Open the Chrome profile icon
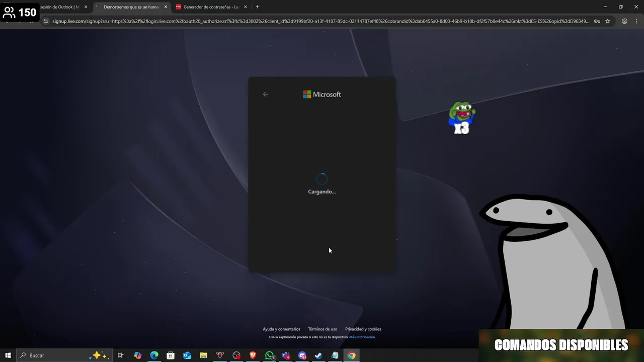644x362 pixels. click(x=624, y=21)
